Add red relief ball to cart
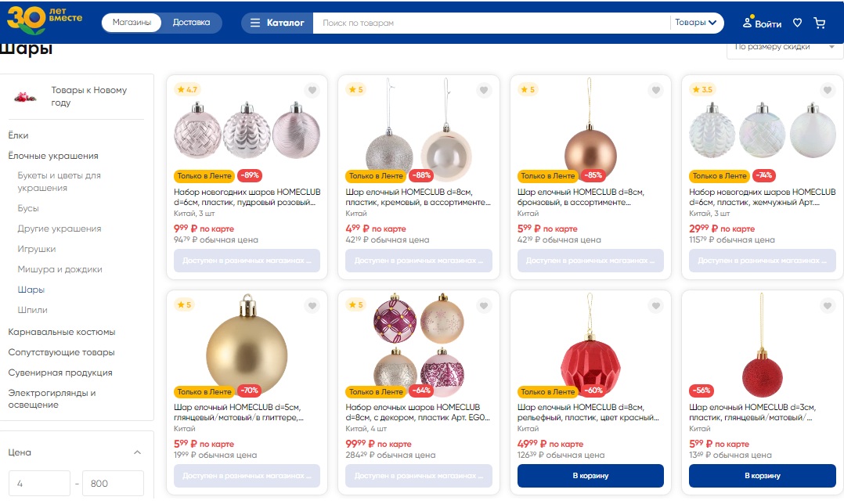The width and height of the screenshot is (844, 504). pos(590,475)
